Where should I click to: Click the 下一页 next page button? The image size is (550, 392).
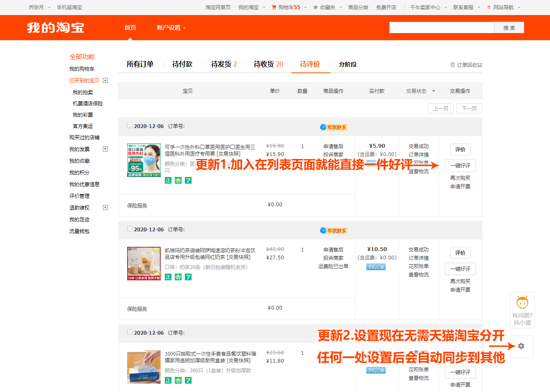[x=469, y=108]
